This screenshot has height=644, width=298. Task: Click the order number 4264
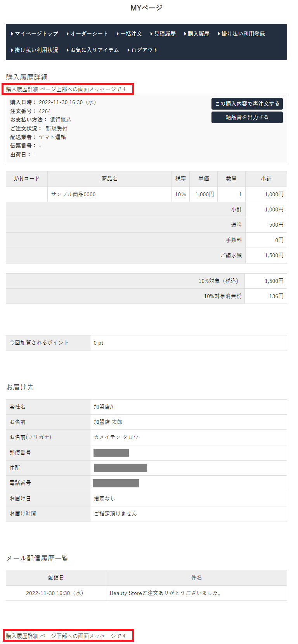pyautogui.click(x=45, y=111)
